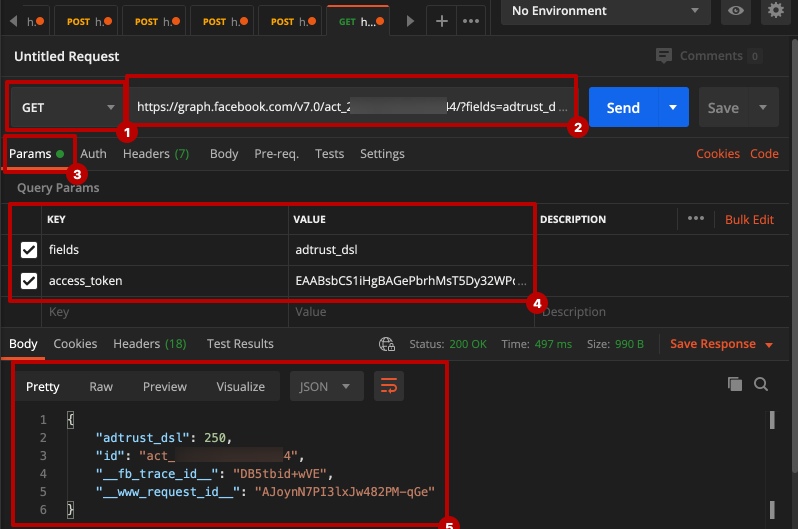Expand the Send button dropdown arrow

pyautogui.click(x=673, y=107)
